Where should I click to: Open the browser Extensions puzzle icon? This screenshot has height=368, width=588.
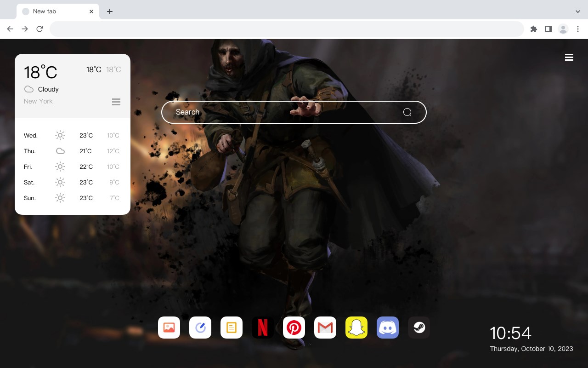coord(533,29)
